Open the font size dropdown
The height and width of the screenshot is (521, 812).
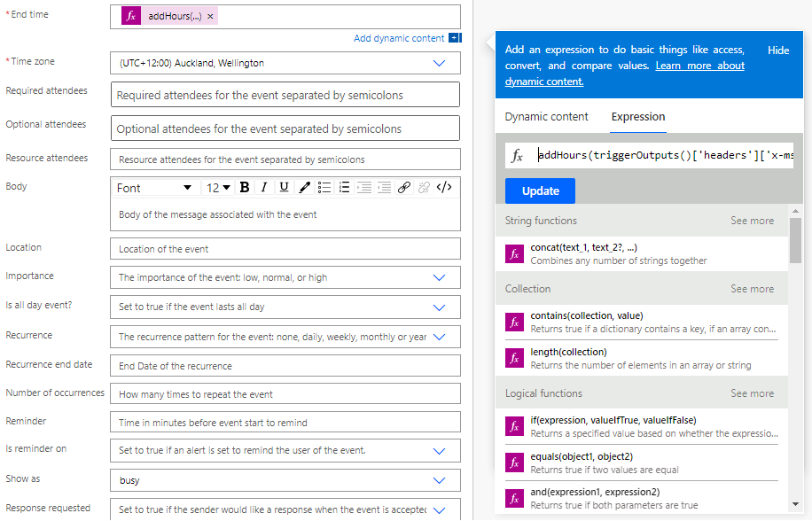(x=217, y=187)
